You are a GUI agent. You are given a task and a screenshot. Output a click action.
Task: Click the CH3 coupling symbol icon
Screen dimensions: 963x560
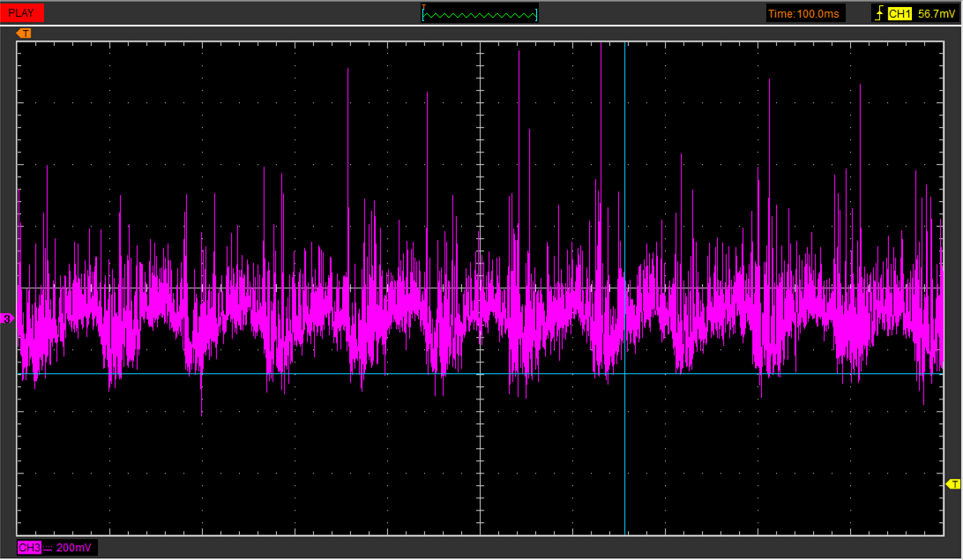click(48, 549)
